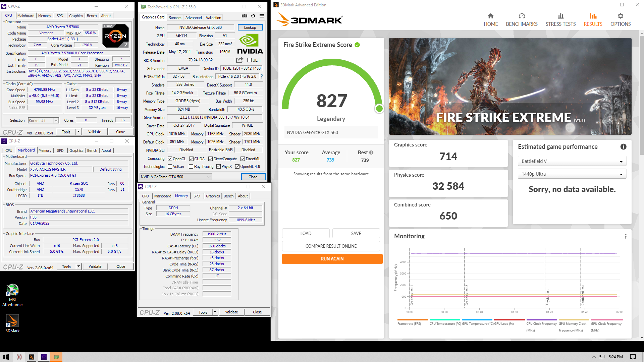This screenshot has width=644, height=362.
Task: Open the Validation tab in GPU-Z
Action: pos(213,18)
